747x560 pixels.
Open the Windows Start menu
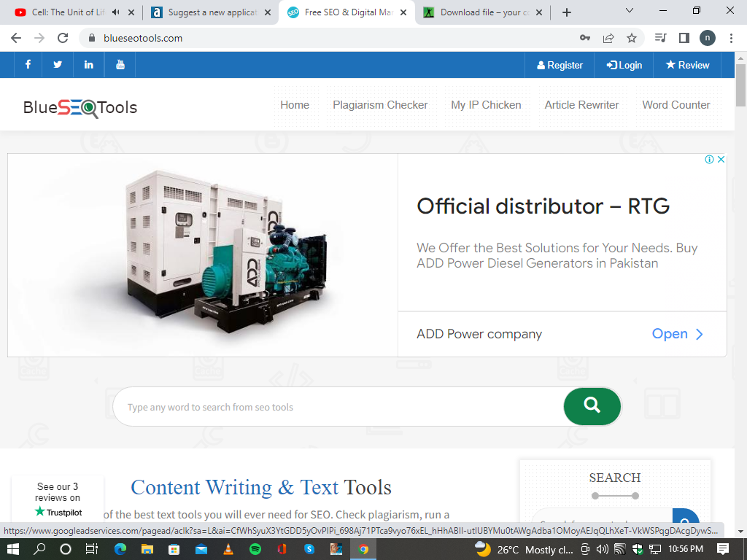13,549
